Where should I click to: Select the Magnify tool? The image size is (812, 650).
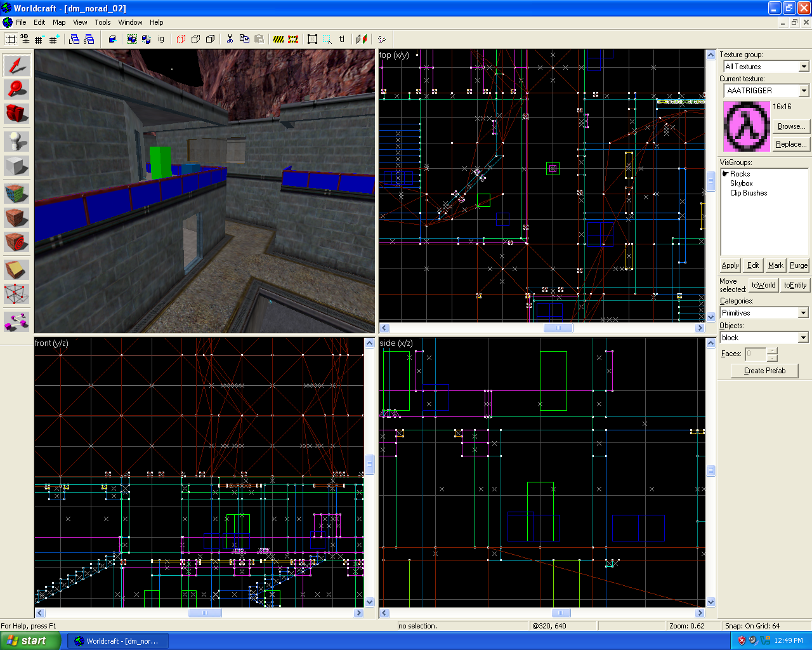[x=16, y=90]
